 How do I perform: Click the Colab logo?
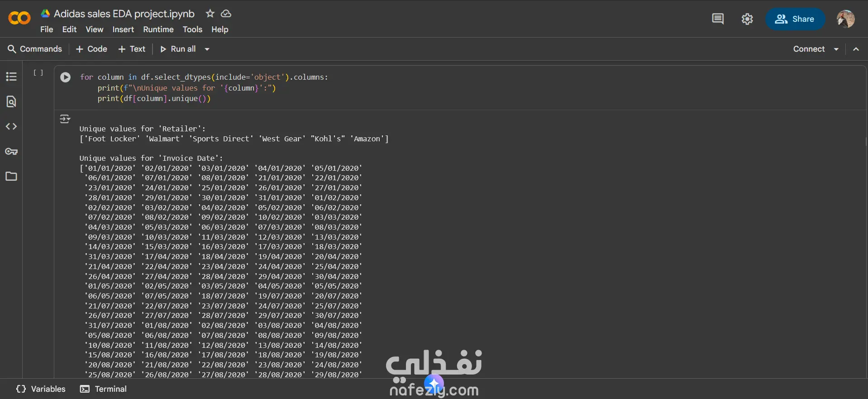(x=19, y=18)
